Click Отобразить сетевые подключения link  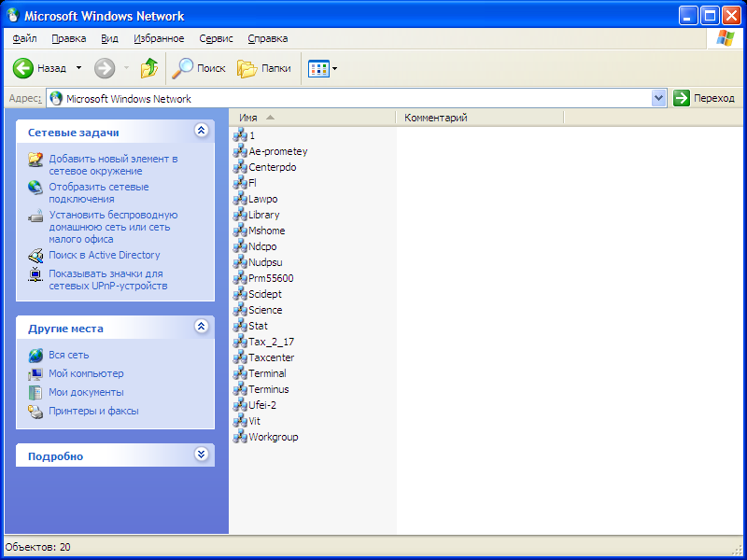point(99,193)
